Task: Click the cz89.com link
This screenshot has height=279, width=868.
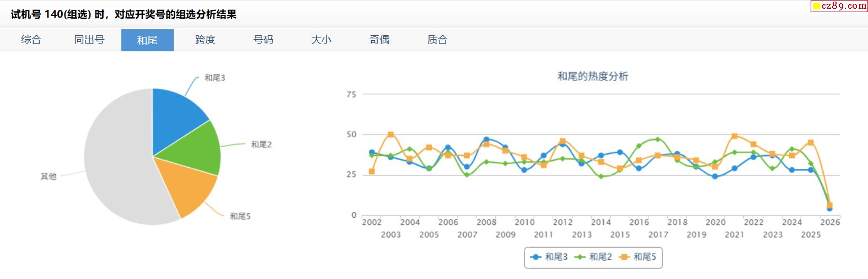Action: [840, 6]
